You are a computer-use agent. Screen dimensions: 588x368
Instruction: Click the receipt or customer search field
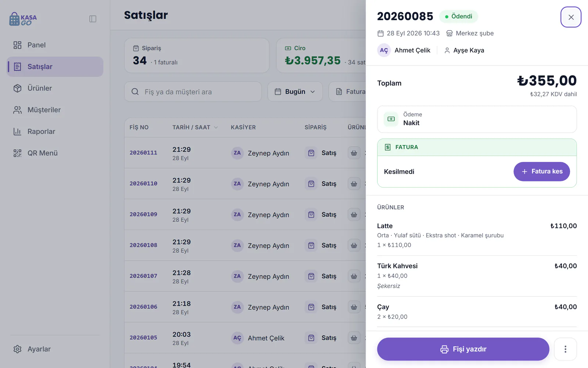[193, 92]
